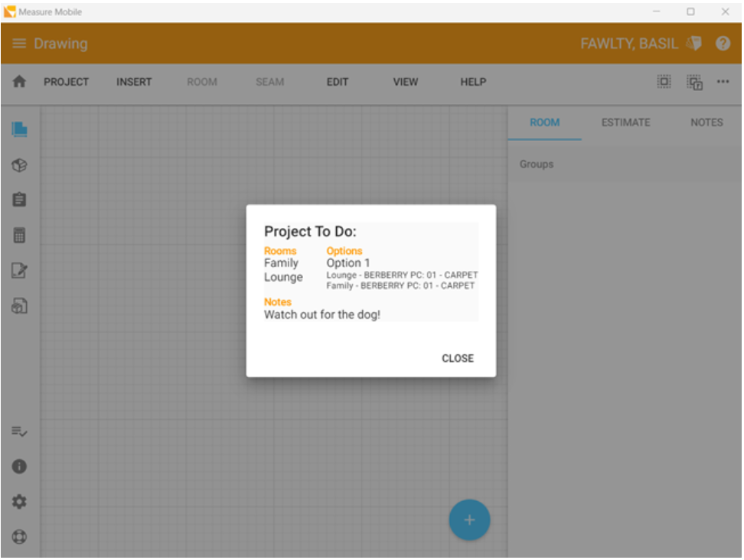Open the checklist icon near bottom sidebar
The width and height of the screenshot is (744, 560).
tap(18, 431)
